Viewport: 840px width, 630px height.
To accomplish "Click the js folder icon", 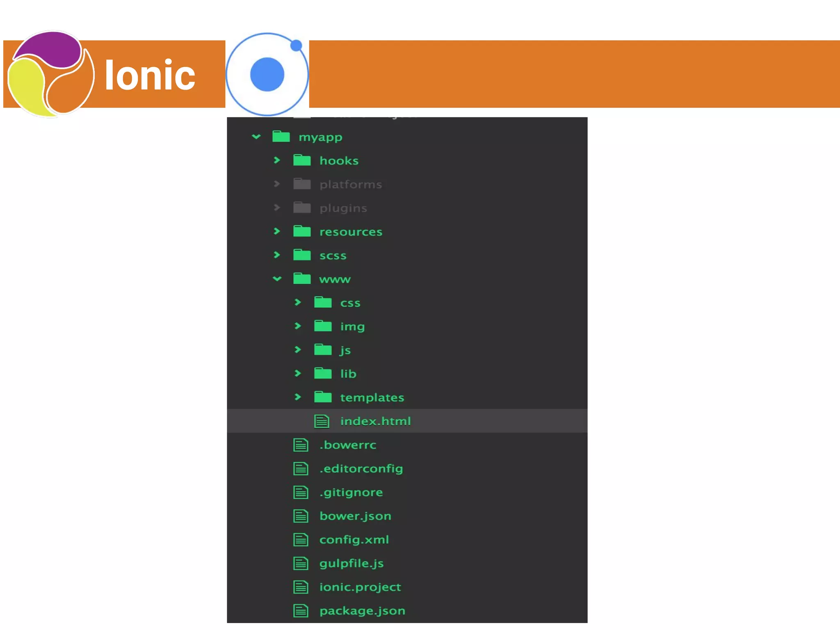I will coord(323,350).
